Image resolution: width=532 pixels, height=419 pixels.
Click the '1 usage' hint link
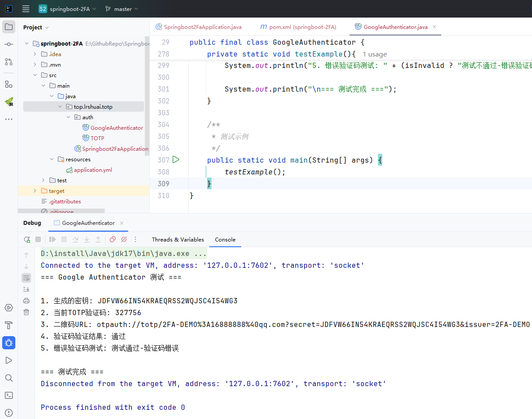pos(374,54)
